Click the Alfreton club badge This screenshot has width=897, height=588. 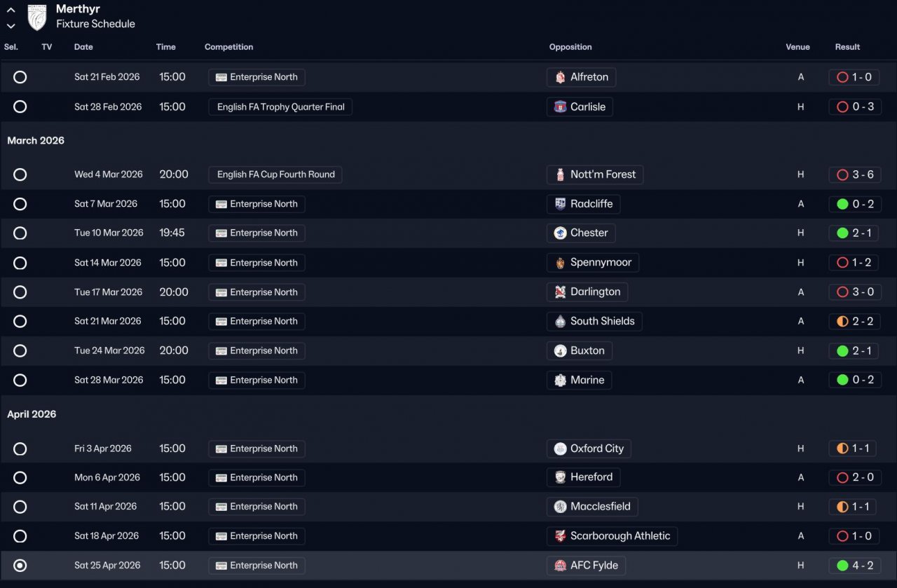(x=560, y=77)
